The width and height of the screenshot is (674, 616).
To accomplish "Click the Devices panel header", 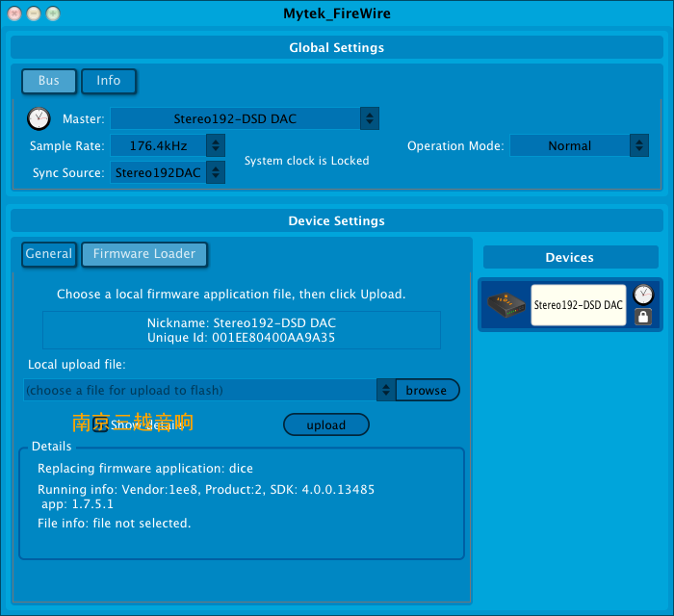I will 570,257.
